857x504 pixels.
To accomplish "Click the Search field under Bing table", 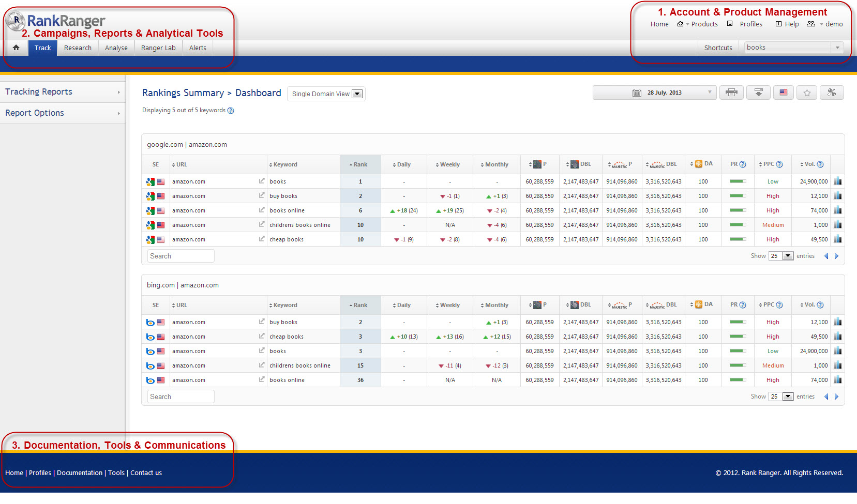I will point(181,396).
